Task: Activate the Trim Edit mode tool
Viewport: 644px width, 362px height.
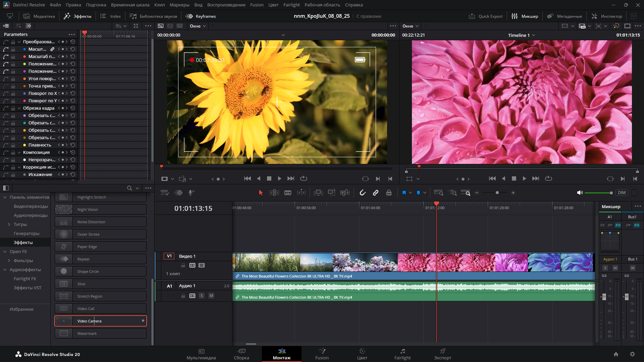Action: click(x=274, y=193)
